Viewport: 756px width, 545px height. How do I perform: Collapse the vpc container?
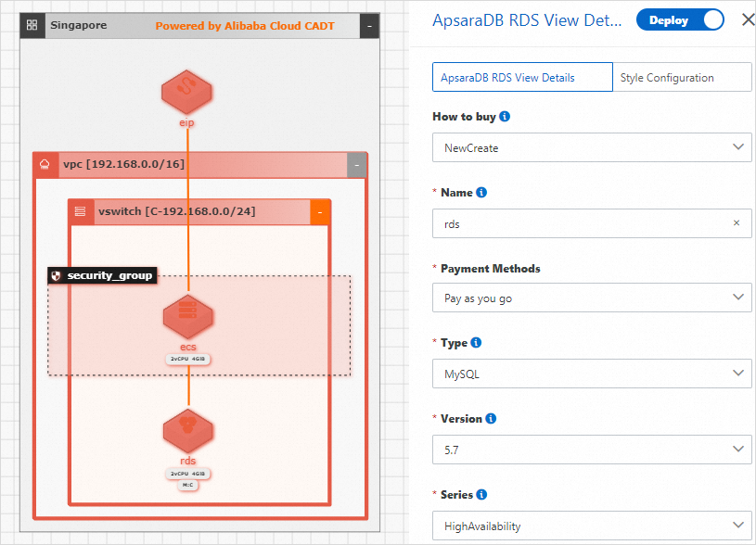click(x=357, y=165)
